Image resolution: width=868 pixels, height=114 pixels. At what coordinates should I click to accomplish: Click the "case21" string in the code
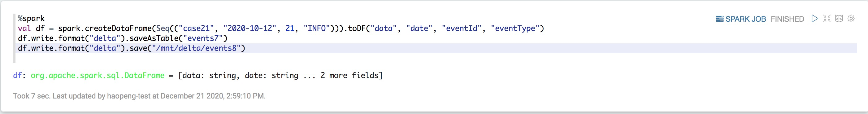click(196, 28)
